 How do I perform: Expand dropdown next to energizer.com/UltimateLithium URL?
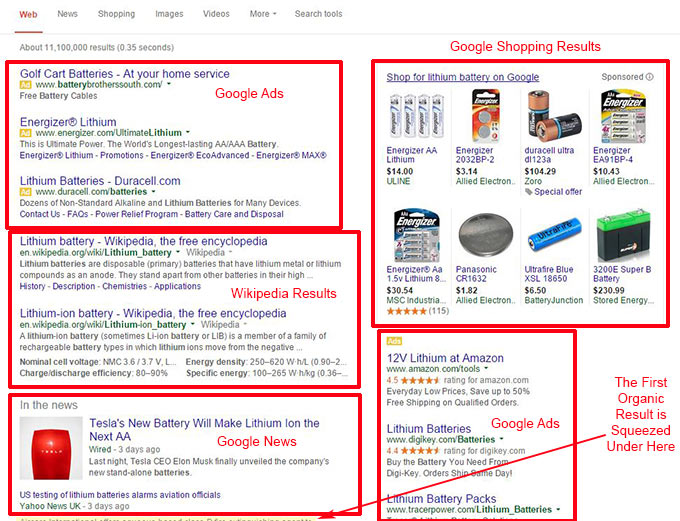(188, 132)
